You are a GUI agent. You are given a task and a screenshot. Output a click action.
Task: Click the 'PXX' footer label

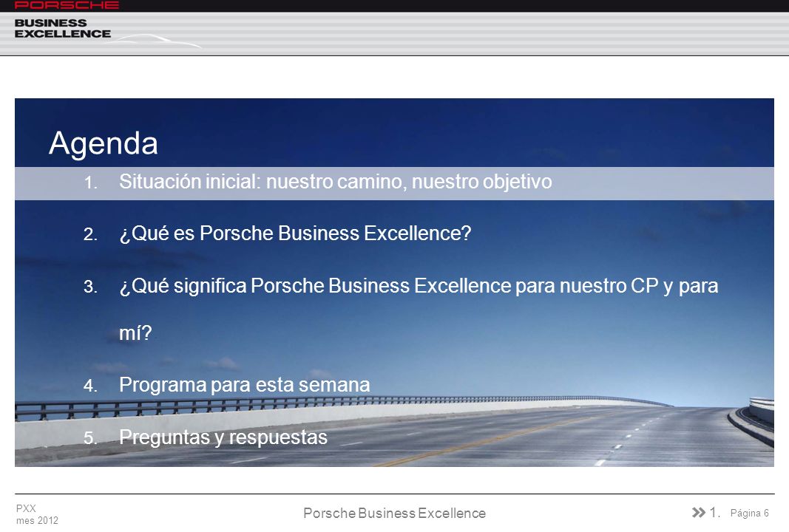click(x=26, y=508)
